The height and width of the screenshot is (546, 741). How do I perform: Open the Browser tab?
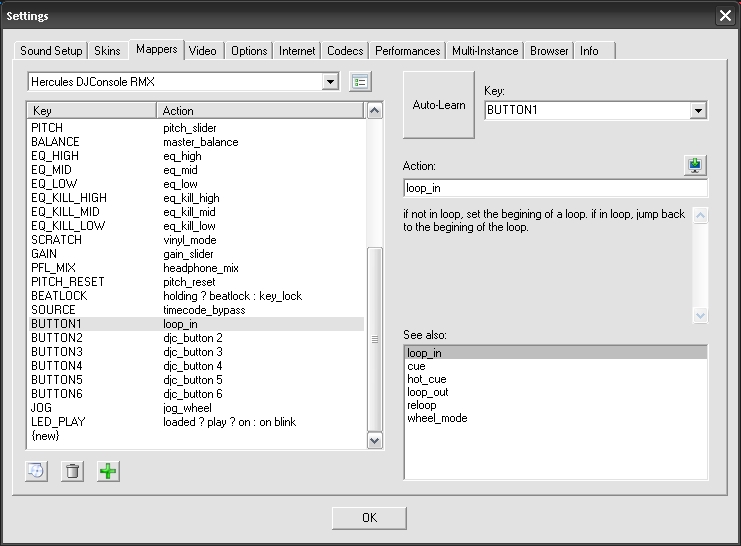(549, 51)
